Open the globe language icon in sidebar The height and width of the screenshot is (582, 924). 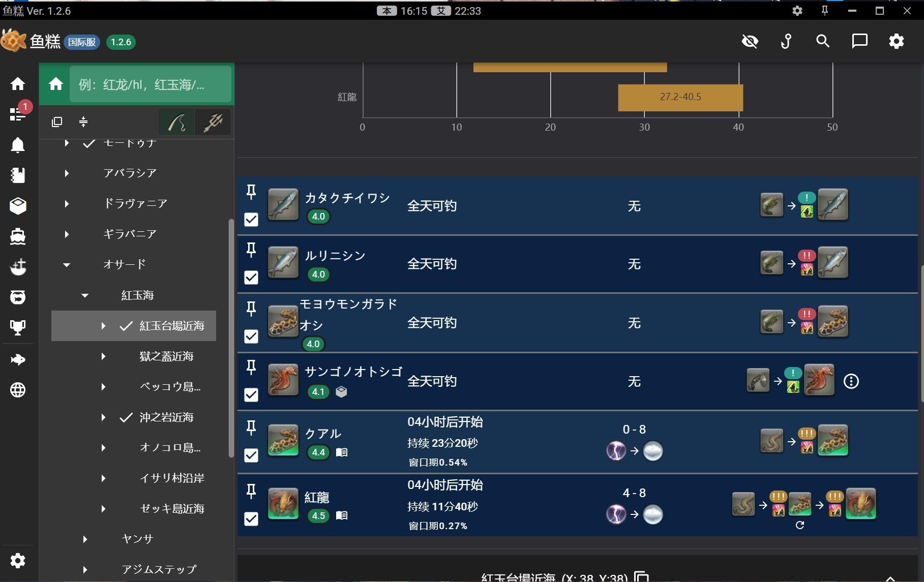pos(18,390)
